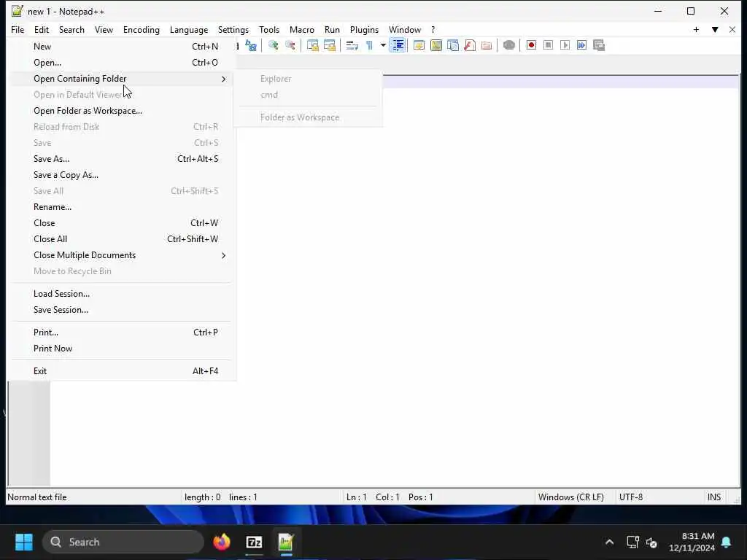Choose Load Session... entry

(x=122, y=294)
